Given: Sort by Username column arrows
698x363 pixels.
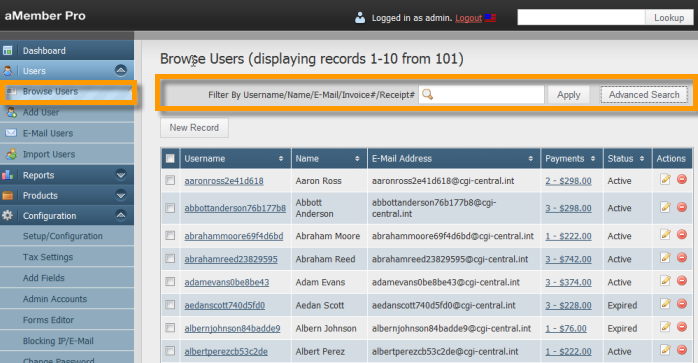Looking at the screenshot, I should point(281,159).
